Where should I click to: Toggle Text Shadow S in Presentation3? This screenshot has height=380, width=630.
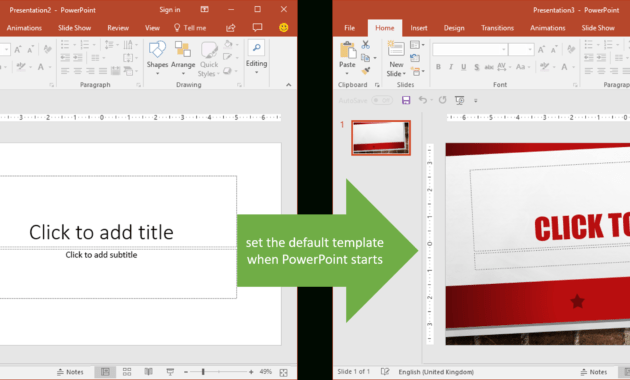point(477,67)
